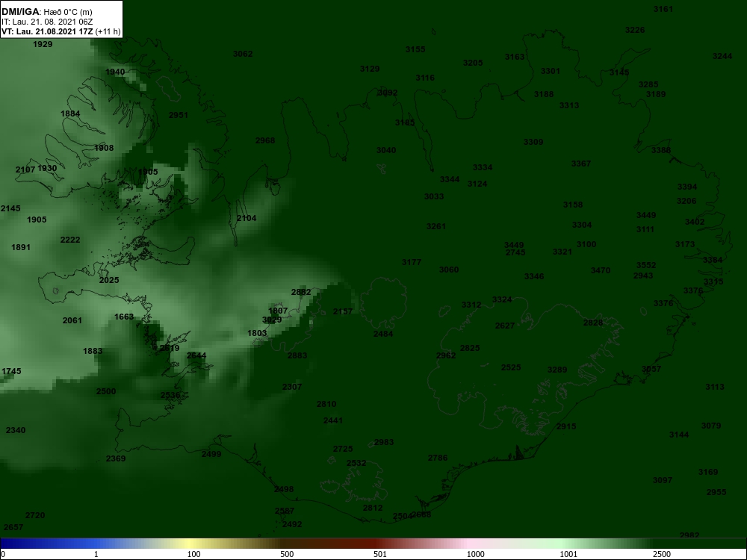The width and height of the screenshot is (747, 560).
Task: Select the 2951 height label
Action: coord(179,115)
